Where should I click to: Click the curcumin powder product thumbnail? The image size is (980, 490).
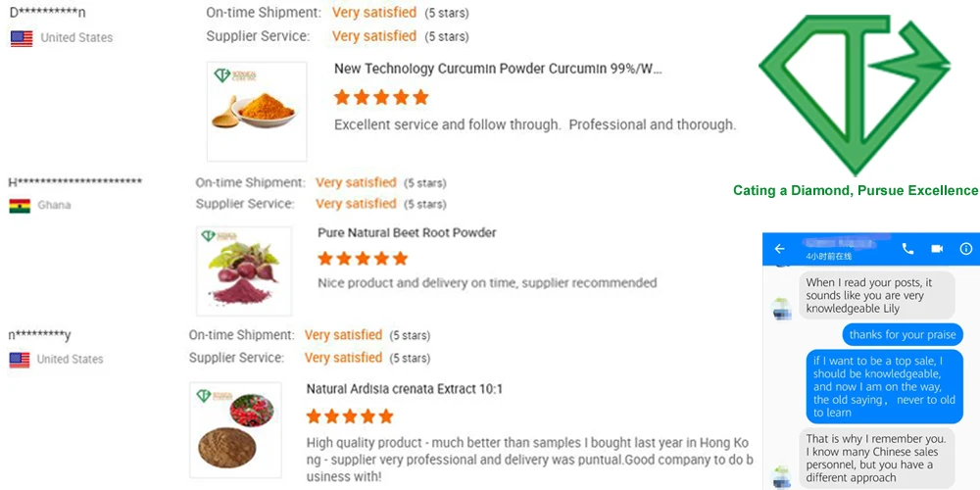tap(257, 111)
